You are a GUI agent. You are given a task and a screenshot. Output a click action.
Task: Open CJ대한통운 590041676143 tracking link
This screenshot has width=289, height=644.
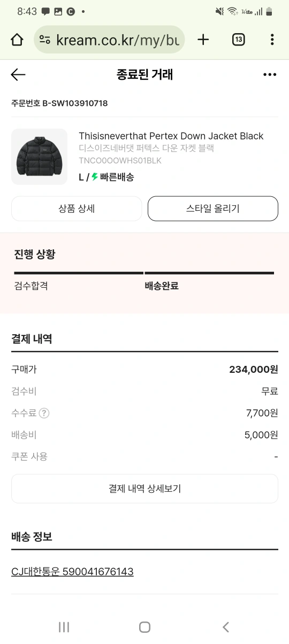[72, 572]
